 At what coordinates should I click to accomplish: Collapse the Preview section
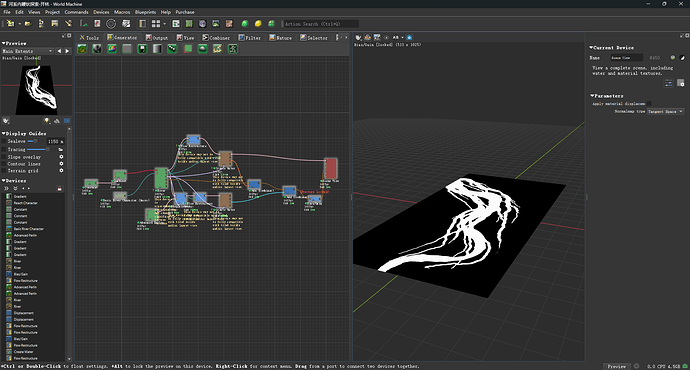click(x=4, y=43)
